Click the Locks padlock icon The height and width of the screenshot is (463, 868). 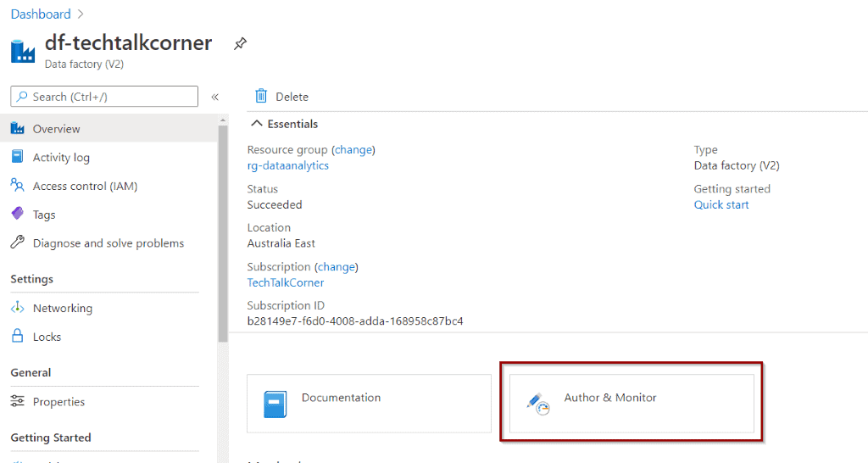[18, 336]
